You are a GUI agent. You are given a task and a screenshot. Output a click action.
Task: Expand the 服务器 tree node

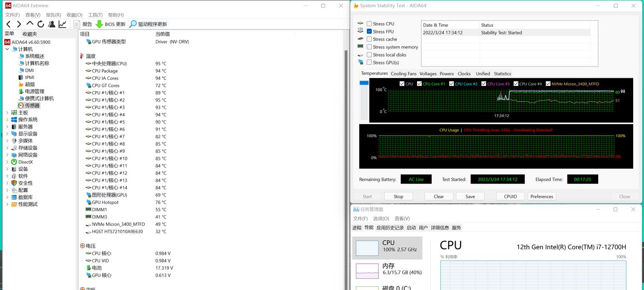(x=7, y=126)
